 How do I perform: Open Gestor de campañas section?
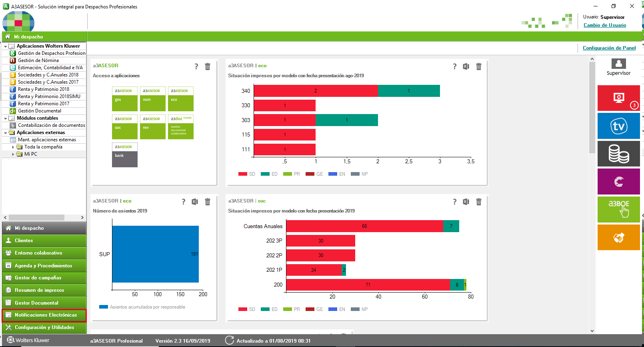44,278
